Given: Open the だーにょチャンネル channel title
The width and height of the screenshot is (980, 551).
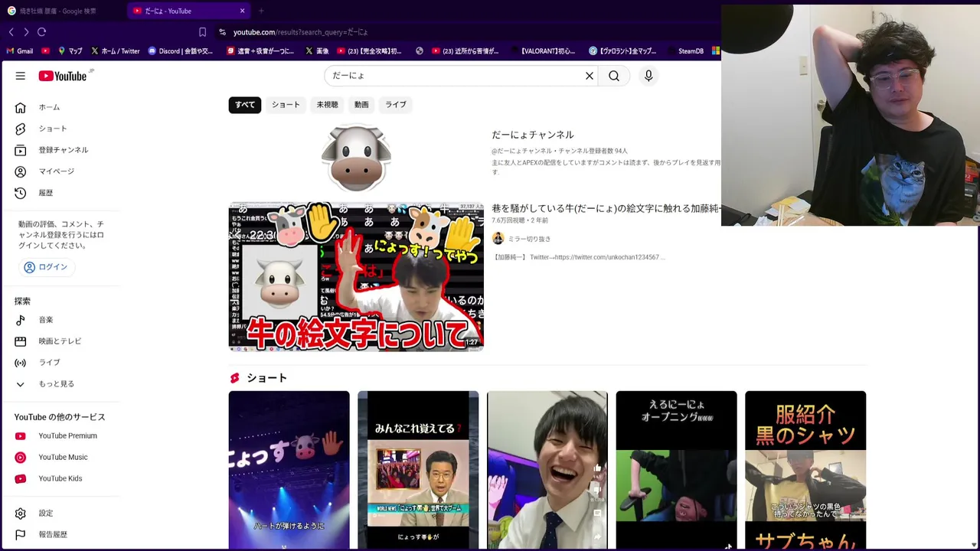Looking at the screenshot, I should point(533,135).
